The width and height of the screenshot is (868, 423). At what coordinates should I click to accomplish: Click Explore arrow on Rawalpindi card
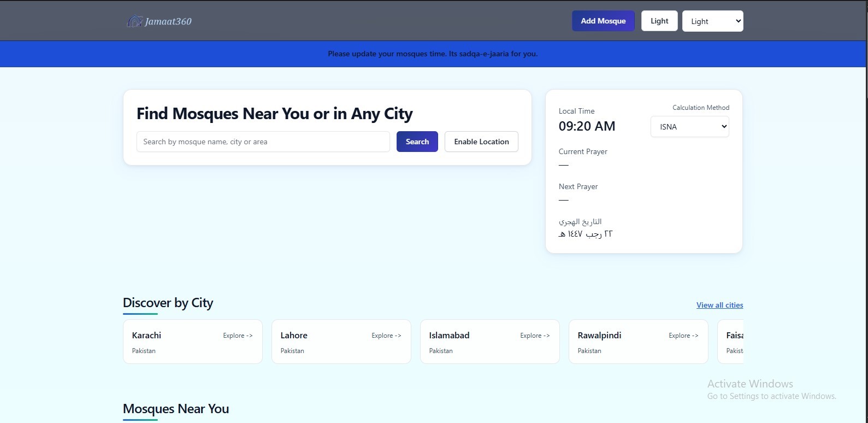[x=683, y=336]
